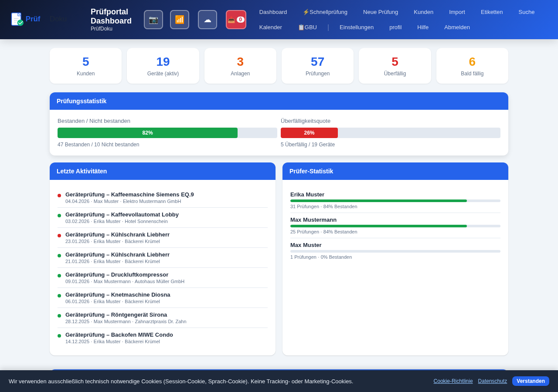Viewport: 558px width, 392px height.
Task: Click the Prüfportal Dashboard title
Action: 111,17
